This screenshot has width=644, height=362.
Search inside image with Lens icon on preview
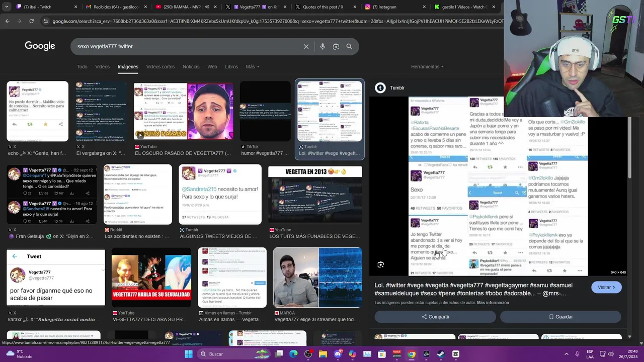pos(381,264)
